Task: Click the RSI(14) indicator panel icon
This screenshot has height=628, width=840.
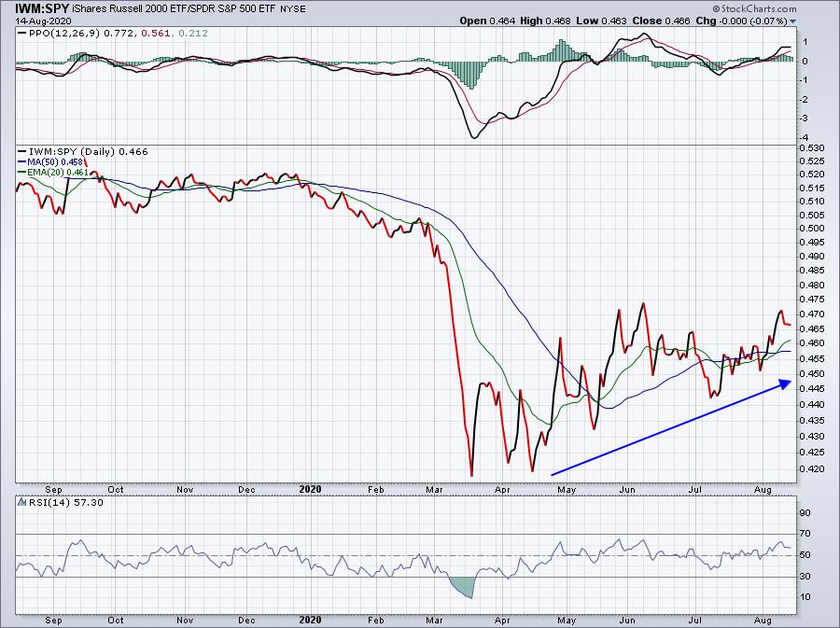Action: point(22,502)
